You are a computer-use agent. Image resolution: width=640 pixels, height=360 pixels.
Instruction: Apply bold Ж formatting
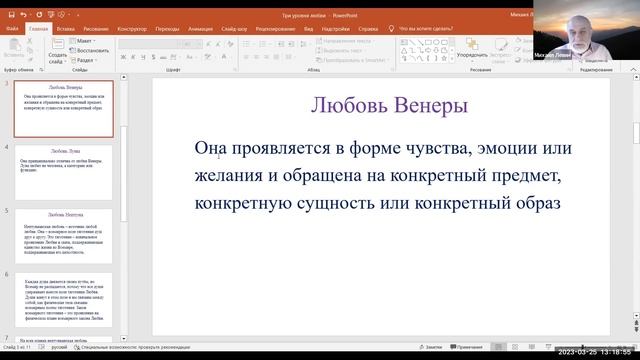pos(123,57)
